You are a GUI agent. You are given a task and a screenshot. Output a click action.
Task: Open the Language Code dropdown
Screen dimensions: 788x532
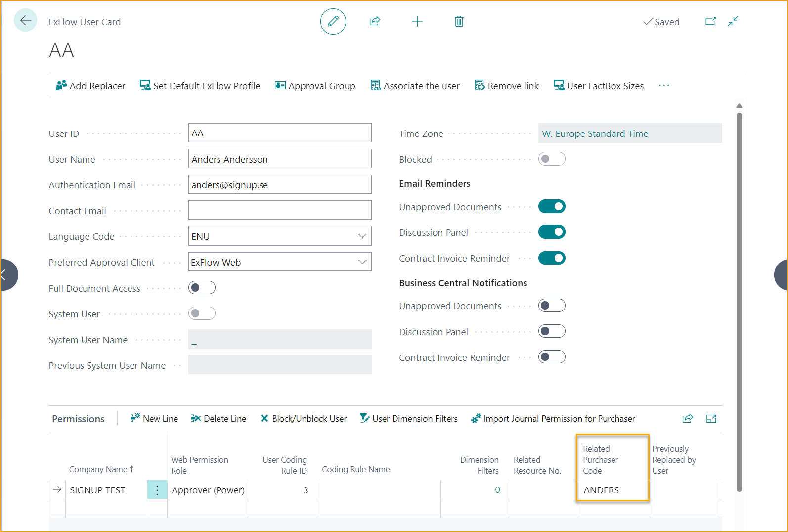(362, 236)
